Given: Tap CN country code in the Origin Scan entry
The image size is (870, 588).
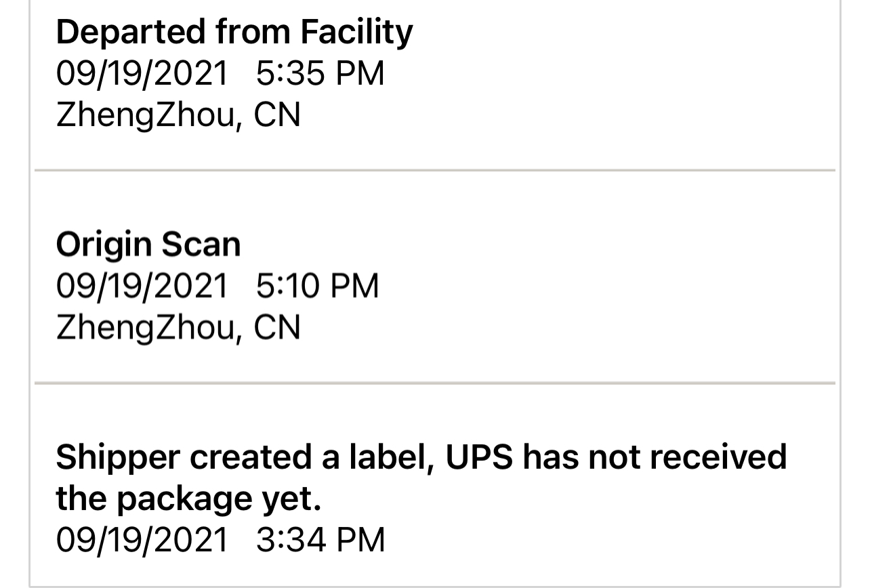Looking at the screenshot, I should (277, 328).
